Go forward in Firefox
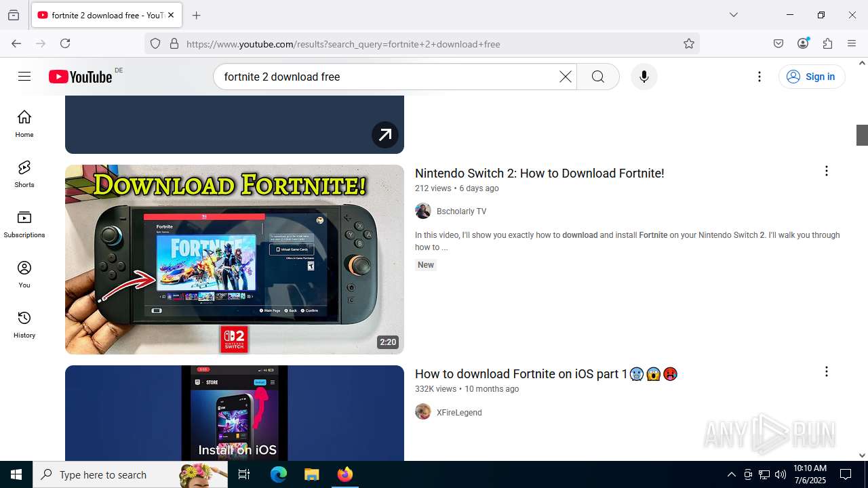The image size is (868, 488). (x=41, y=43)
